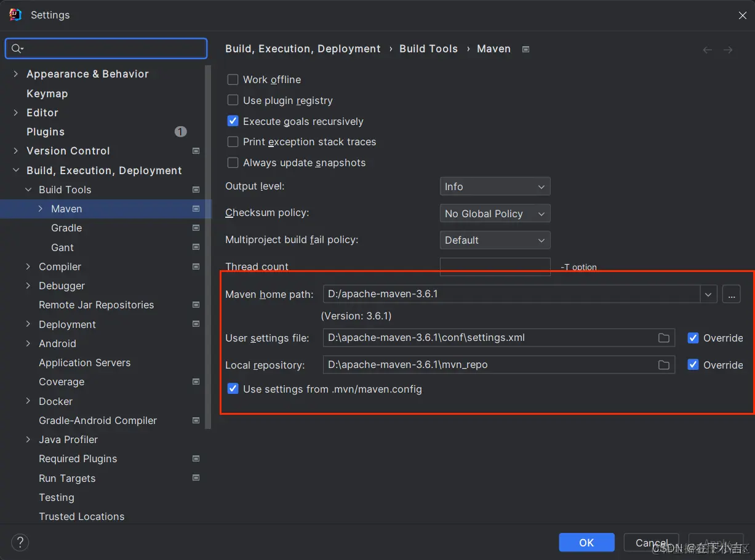Viewport: 755px width, 560px height.
Task: Open the Output level dropdown
Action: coord(495,186)
